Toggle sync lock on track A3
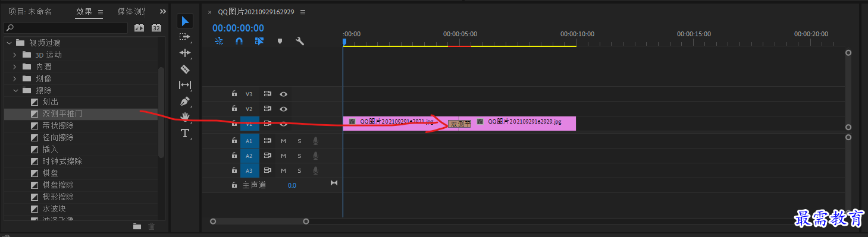This screenshot has width=868, height=237. coord(268,170)
